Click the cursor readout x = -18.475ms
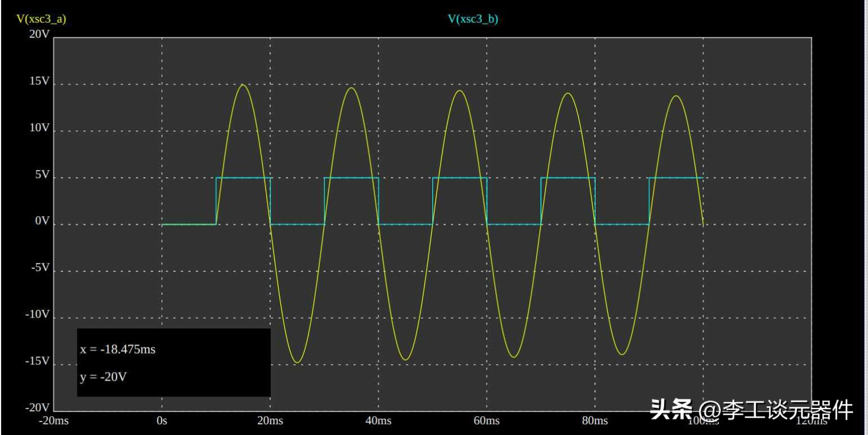868x435 pixels. 118,350
